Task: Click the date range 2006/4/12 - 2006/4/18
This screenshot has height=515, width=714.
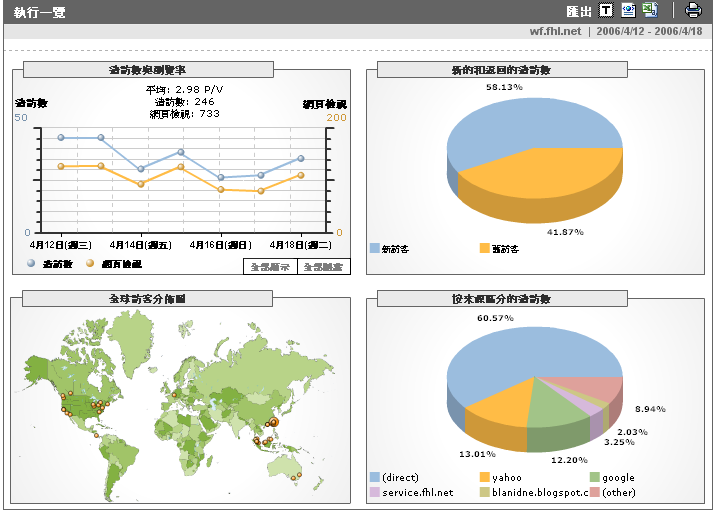Action: [649, 31]
